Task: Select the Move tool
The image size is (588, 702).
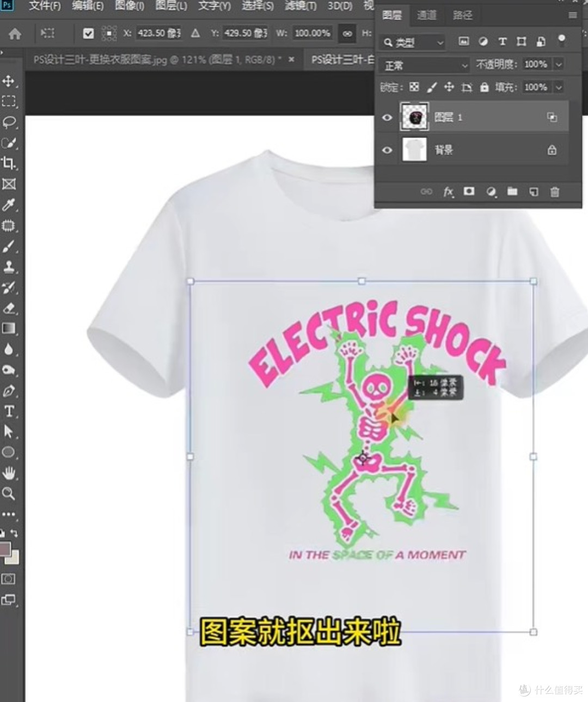Action: point(8,82)
